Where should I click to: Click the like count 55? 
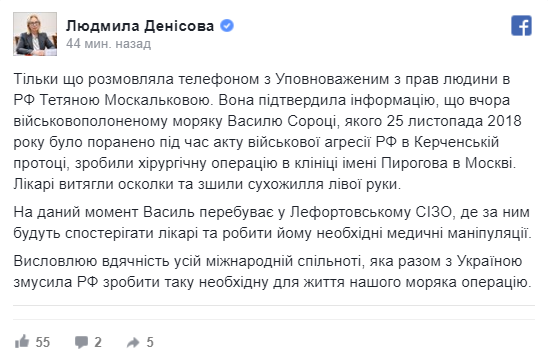click(43, 342)
